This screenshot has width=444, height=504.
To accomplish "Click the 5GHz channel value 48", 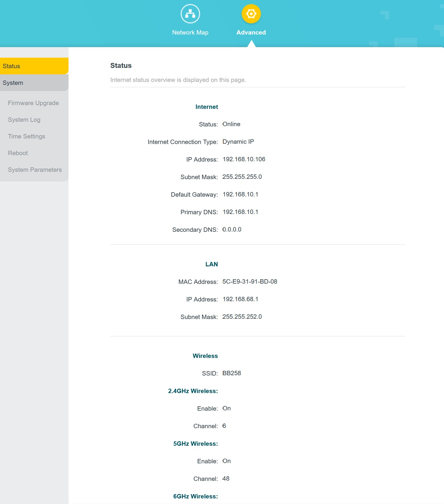I will tap(226, 479).
